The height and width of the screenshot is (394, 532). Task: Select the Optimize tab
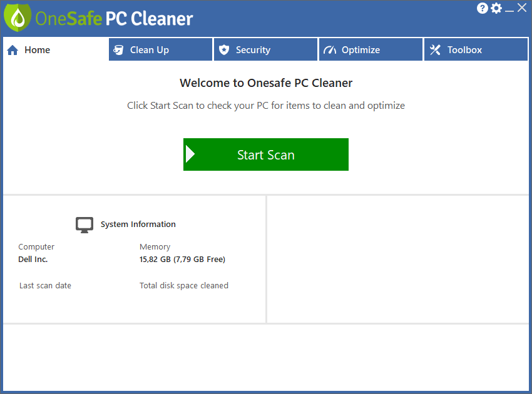click(x=371, y=49)
